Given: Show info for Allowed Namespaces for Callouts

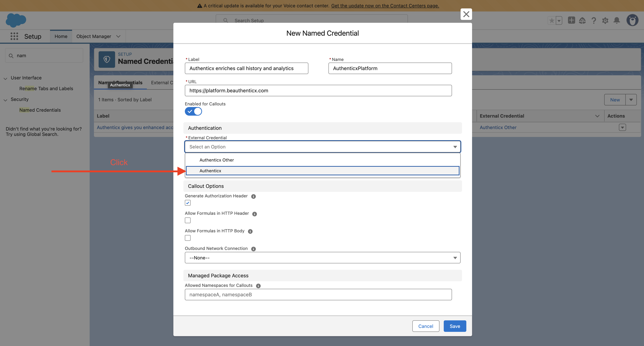Looking at the screenshot, I should [258, 286].
